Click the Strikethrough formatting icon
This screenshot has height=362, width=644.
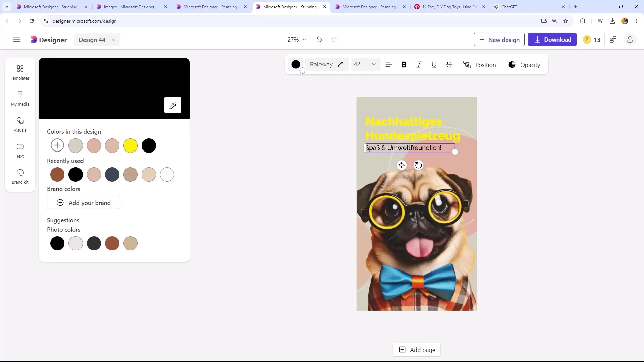pos(450,65)
